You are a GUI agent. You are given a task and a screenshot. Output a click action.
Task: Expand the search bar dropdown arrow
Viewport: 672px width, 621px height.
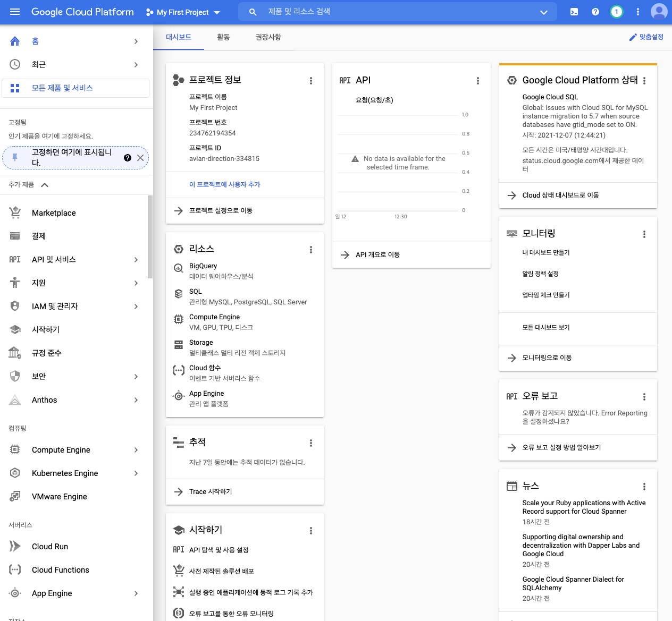(544, 12)
